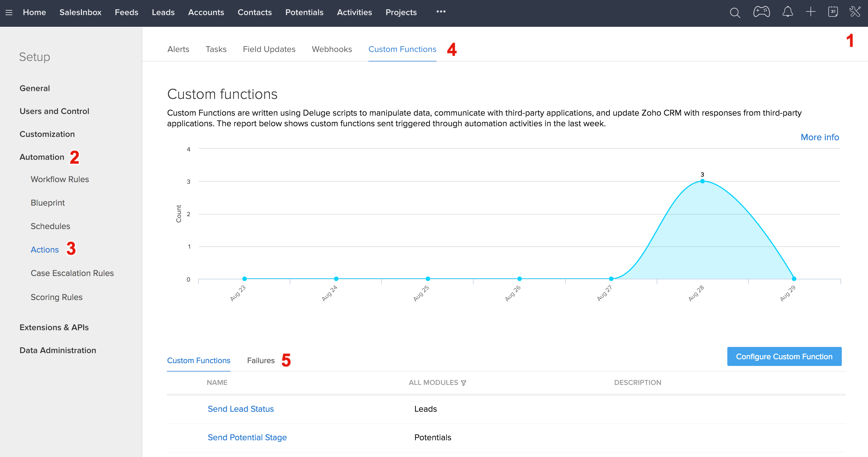Click the All Modules filter icon
The width and height of the screenshot is (868, 457).
[464, 383]
